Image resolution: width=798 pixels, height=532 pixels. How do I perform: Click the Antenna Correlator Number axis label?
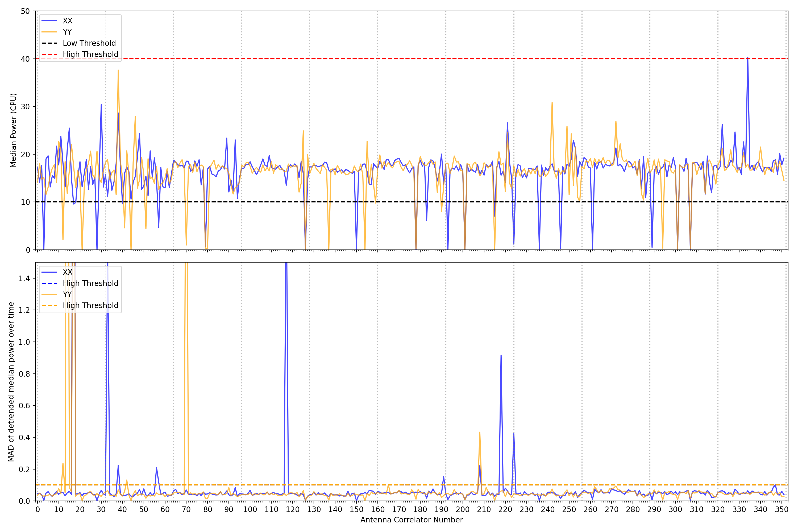pyautogui.click(x=411, y=520)
